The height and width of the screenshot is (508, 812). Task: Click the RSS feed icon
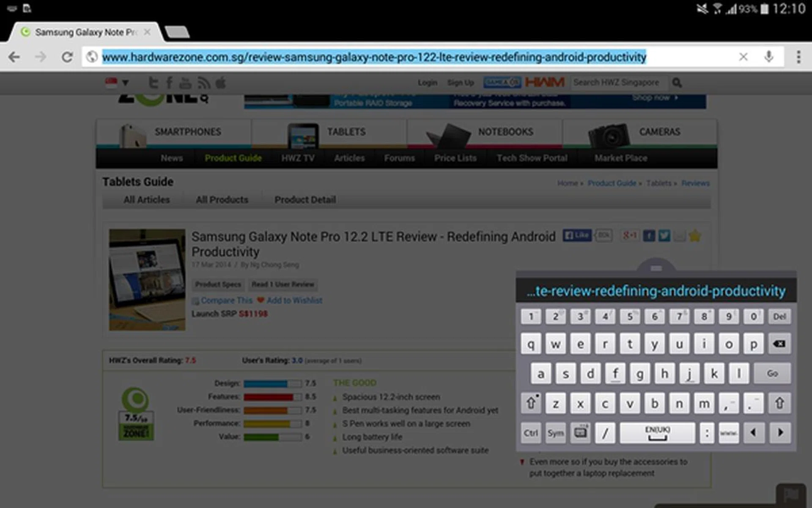(x=204, y=83)
